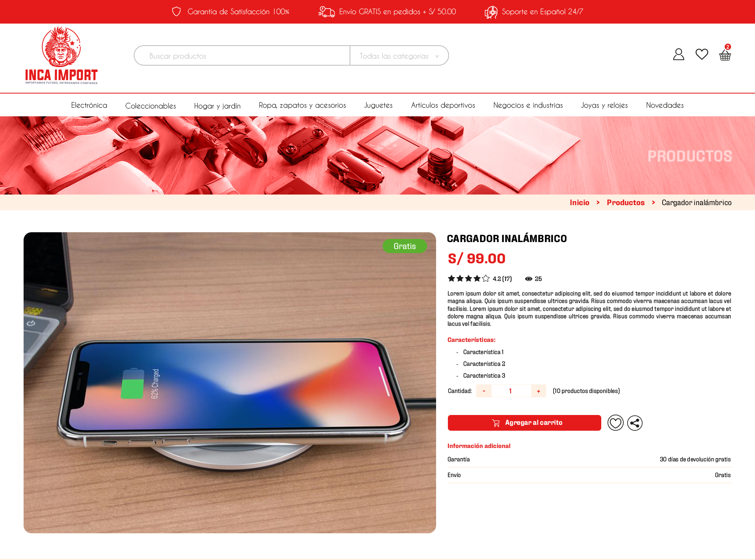Image resolution: width=755 pixels, height=560 pixels.
Task: Go to Productos breadcrumb link
Action: tap(626, 202)
